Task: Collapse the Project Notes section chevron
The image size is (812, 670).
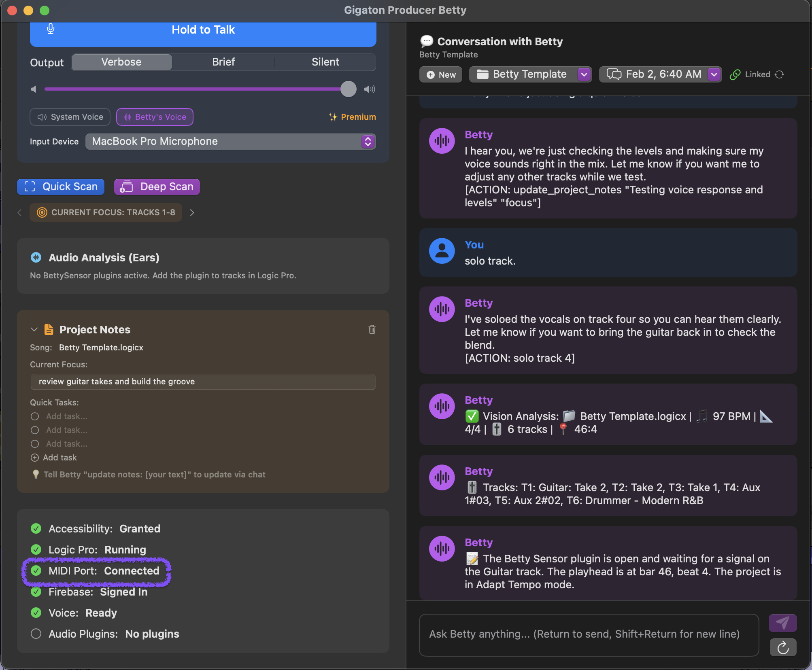Action: click(34, 329)
